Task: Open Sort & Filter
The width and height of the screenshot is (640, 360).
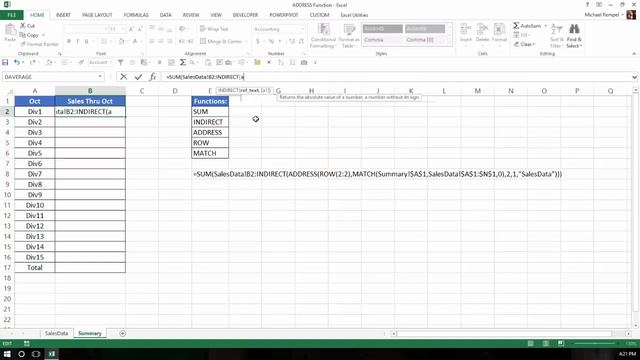Action: tap(557, 36)
